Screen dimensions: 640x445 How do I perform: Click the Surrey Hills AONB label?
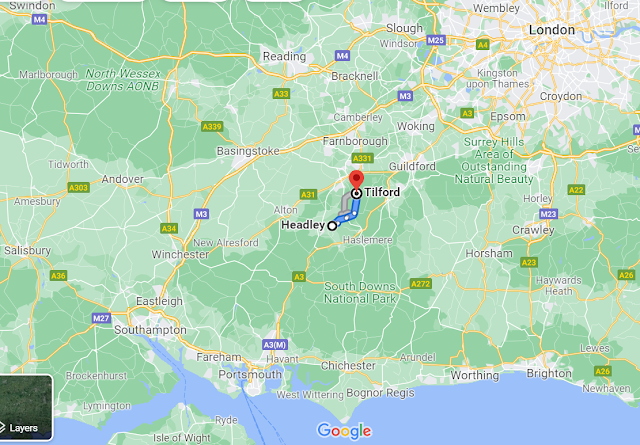click(x=494, y=160)
